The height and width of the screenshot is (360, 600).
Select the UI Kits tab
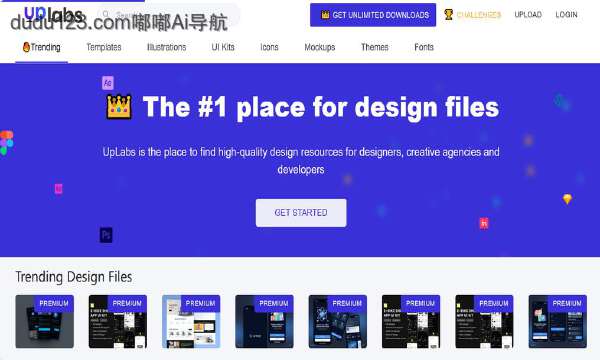223,47
